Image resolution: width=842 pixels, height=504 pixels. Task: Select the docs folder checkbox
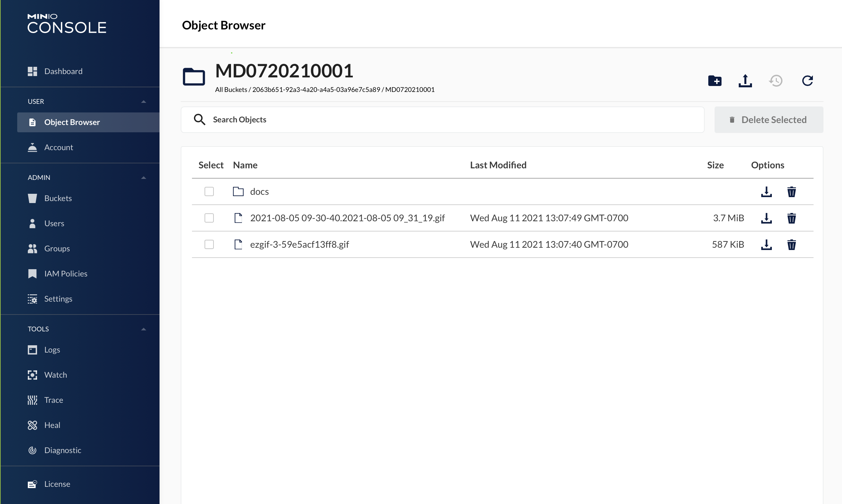tap(209, 191)
